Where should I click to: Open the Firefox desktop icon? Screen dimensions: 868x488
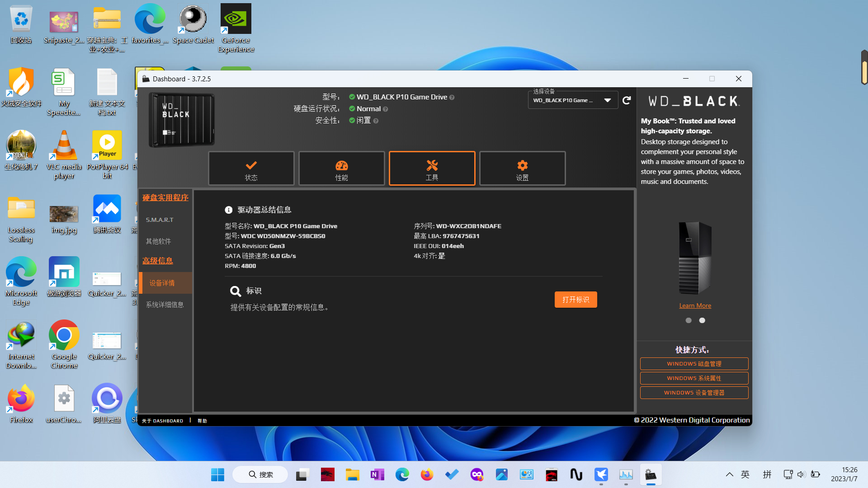pos(21,404)
